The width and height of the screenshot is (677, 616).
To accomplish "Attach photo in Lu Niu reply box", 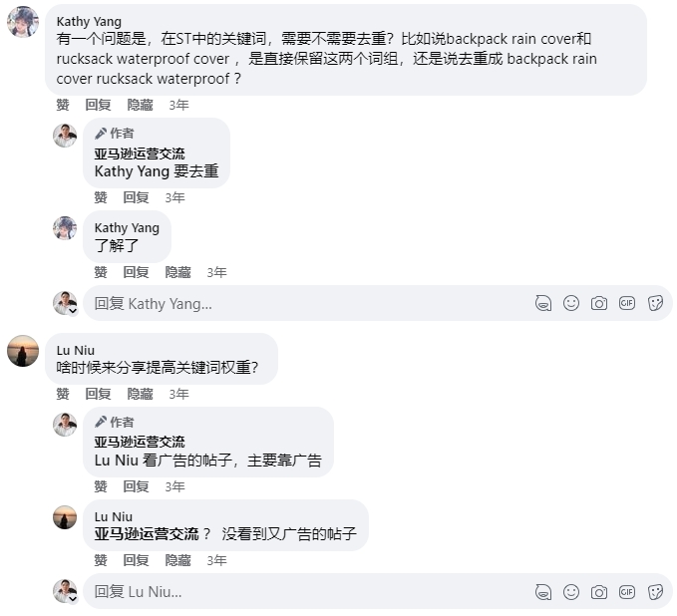I will tap(599, 592).
